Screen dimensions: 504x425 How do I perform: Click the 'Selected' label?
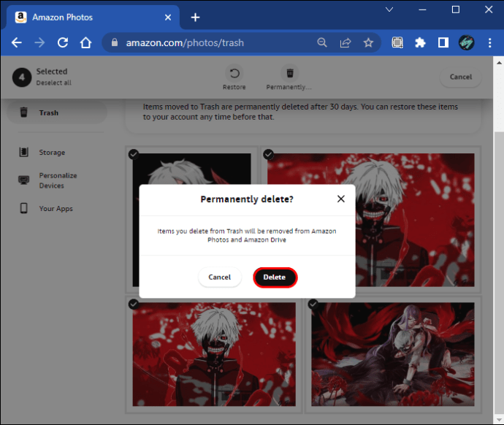tap(52, 72)
